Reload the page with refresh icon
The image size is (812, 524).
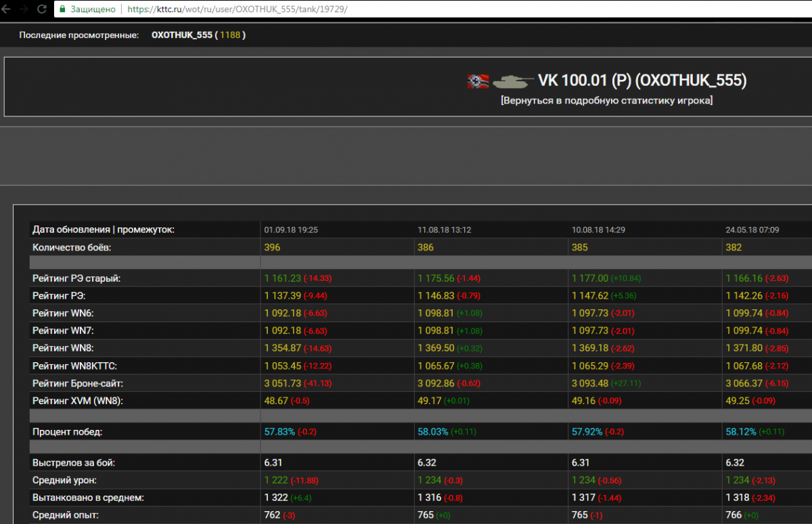42,9
